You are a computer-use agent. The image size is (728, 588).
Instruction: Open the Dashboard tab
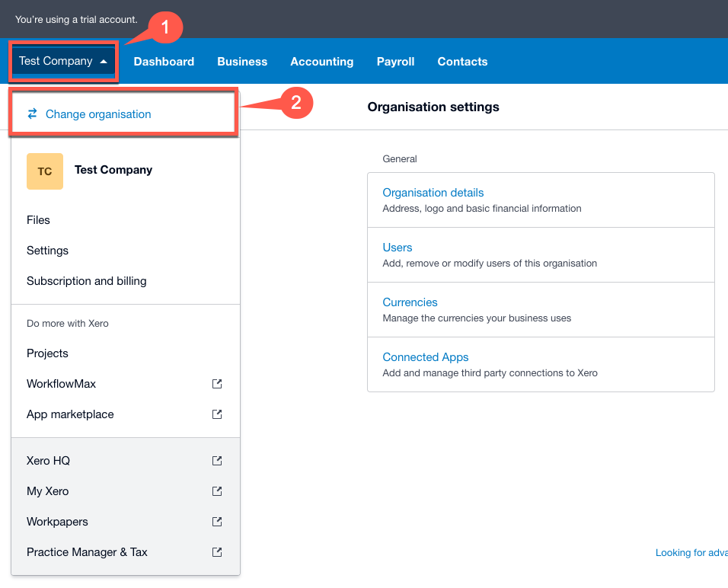[x=164, y=61]
